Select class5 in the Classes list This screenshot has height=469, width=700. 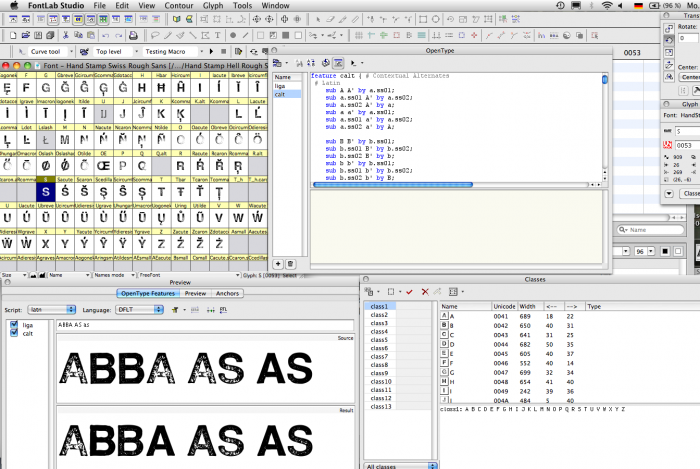click(380, 340)
